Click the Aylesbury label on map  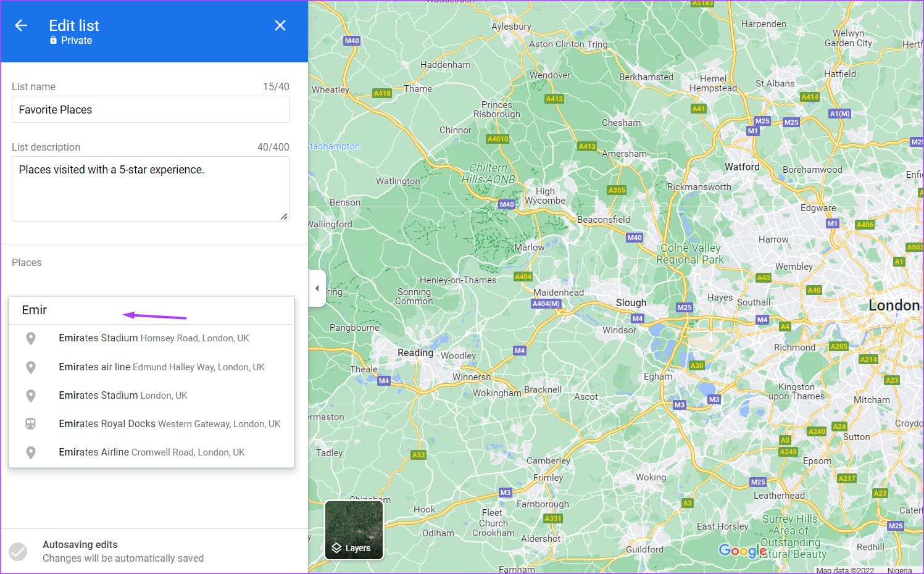pyautogui.click(x=511, y=27)
